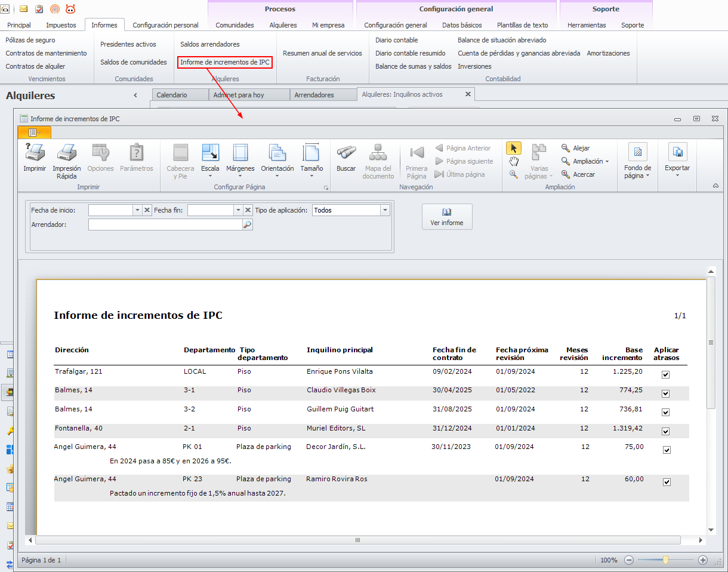Toggle Aplicar atrasos for Fontanella, 40
Screen dimensions: 728x572
click(x=666, y=431)
